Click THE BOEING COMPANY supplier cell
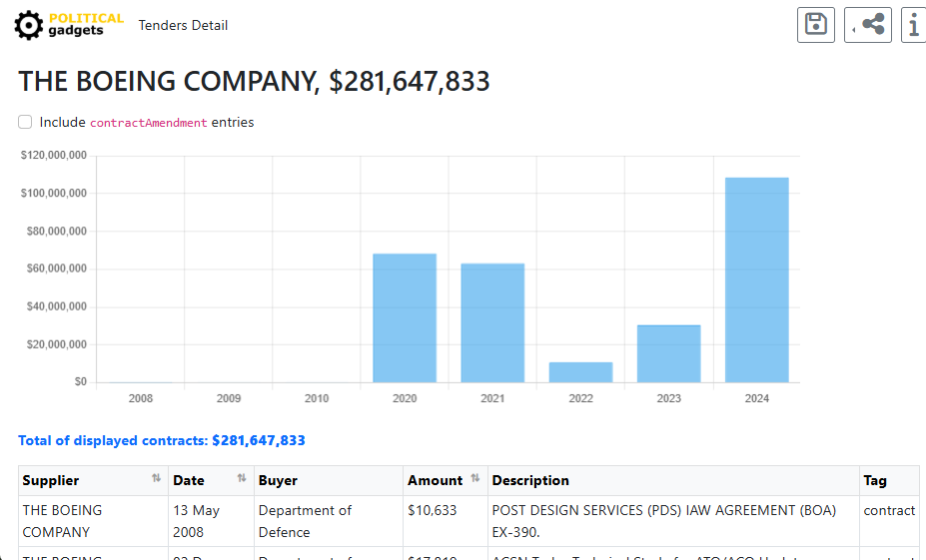Viewport: 926px width, 560px height. click(x=93, y=521)
